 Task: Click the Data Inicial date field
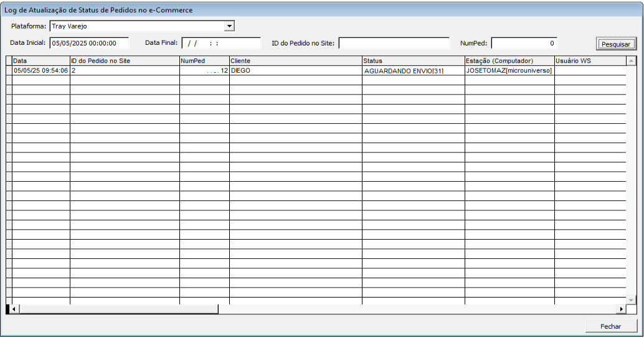(89, 43)
